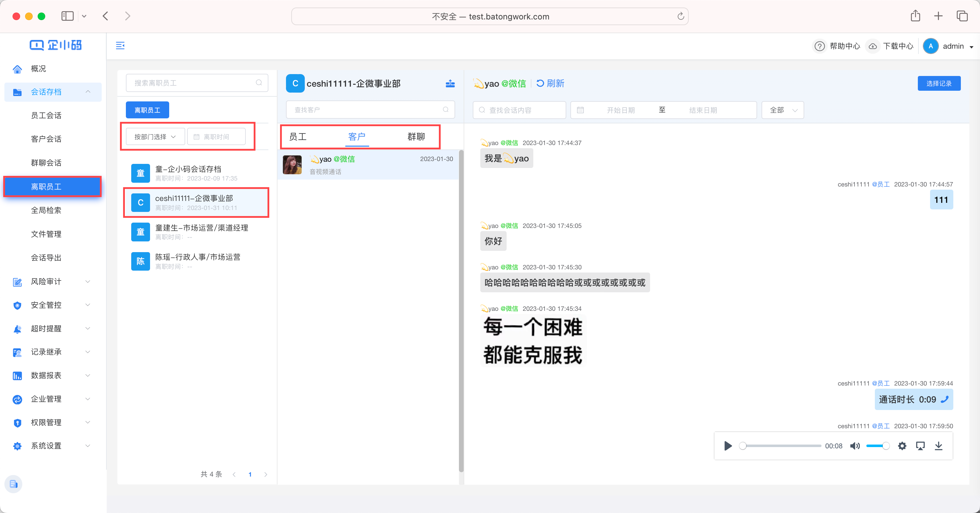This screenshot has width=980, height=513.
Task: Click the calendar icon in date range picker
Action: click(580, 110)
